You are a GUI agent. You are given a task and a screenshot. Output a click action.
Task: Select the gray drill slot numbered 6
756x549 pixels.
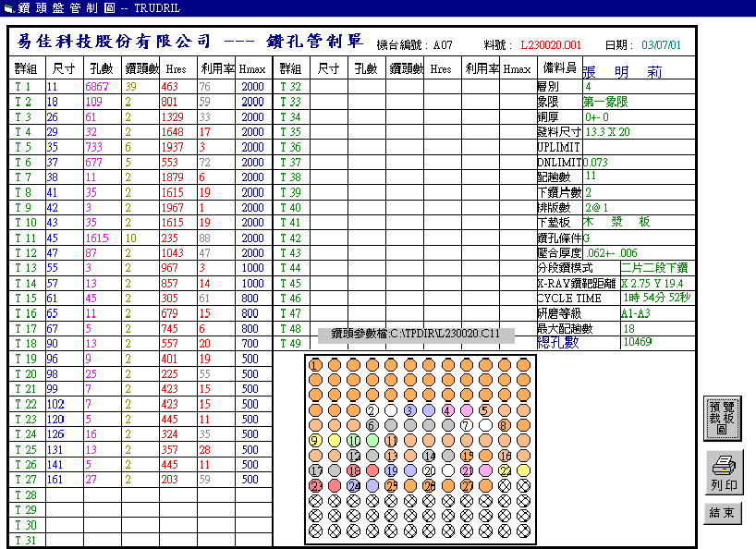[x=372, y=425]
